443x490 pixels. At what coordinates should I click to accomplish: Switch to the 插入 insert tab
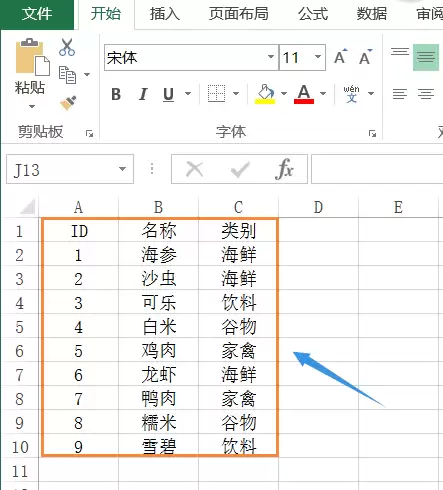[x=165, y=14]
